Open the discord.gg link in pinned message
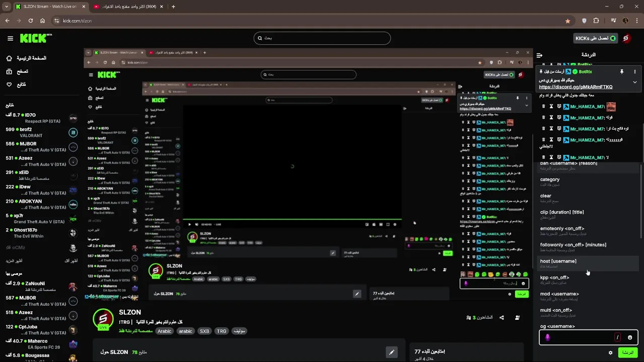Viewport: 644px width, 362px height. [x=576, y=87]
